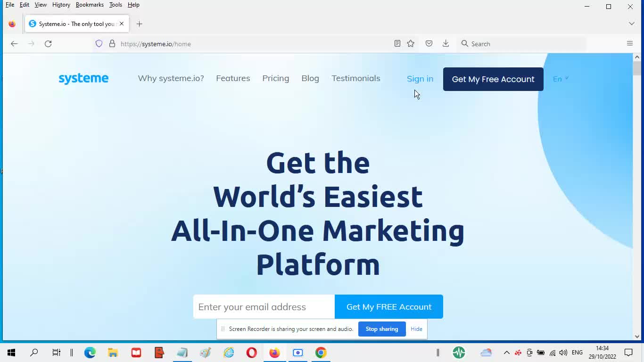Show site security padlock info
Image resolution: width=644 pixels, height=362 pixels.
tap(112, 44)
